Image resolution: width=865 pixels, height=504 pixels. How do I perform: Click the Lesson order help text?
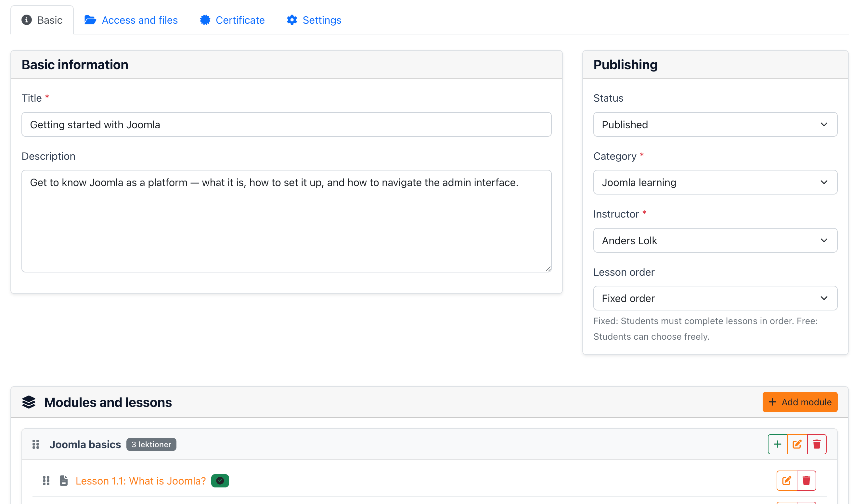click(705, 329)
